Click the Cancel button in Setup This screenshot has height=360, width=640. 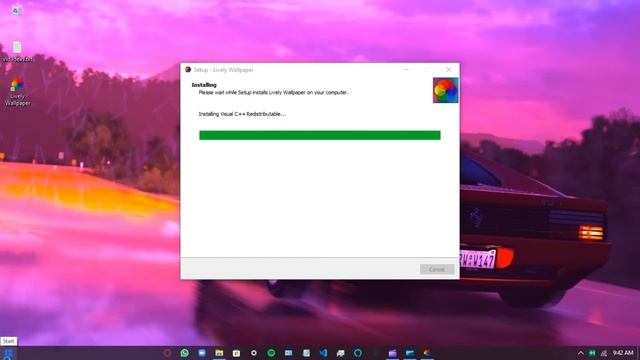[437, 269]
